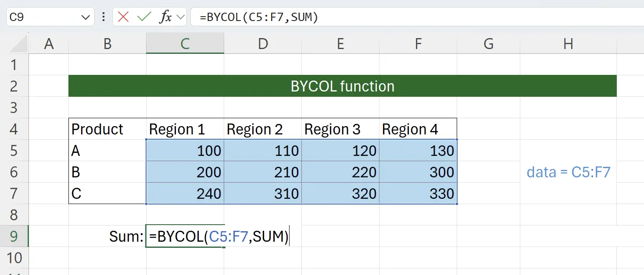Select column C header

point(185,44)
